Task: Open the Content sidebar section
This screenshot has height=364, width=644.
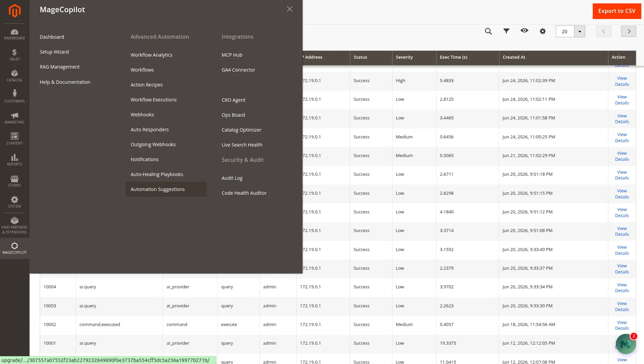Action: click(x=15, y=139)
